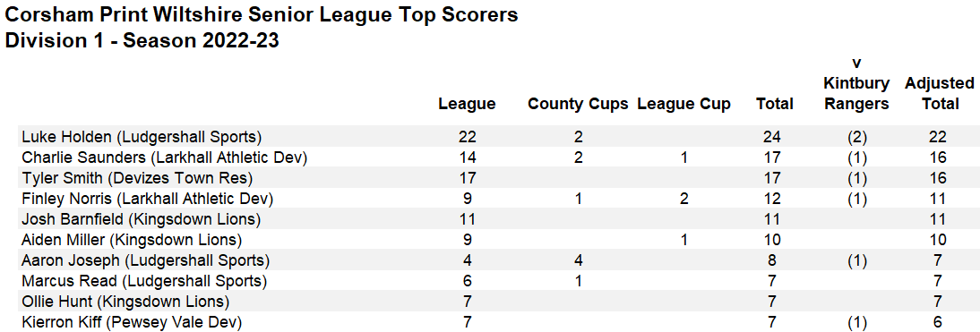Click the Adjusted Total column header
The image size is (980, 332).
tap(940, 94)
